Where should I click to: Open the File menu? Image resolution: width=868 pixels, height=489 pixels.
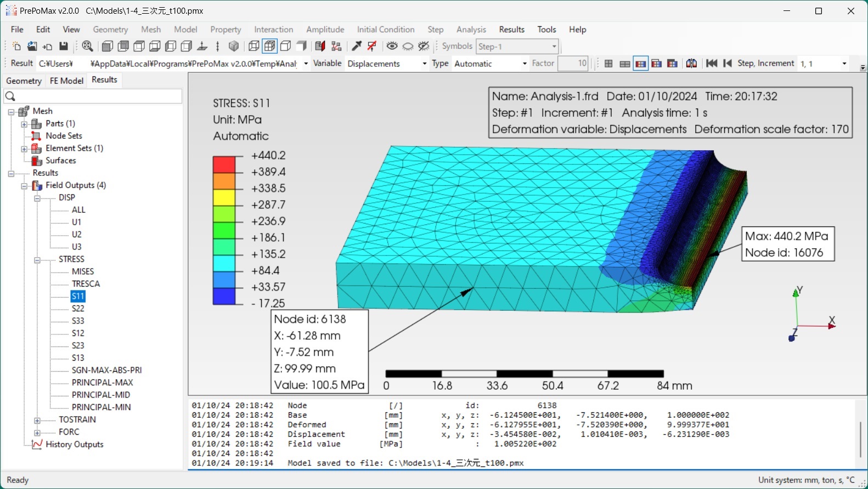point(17,30)
